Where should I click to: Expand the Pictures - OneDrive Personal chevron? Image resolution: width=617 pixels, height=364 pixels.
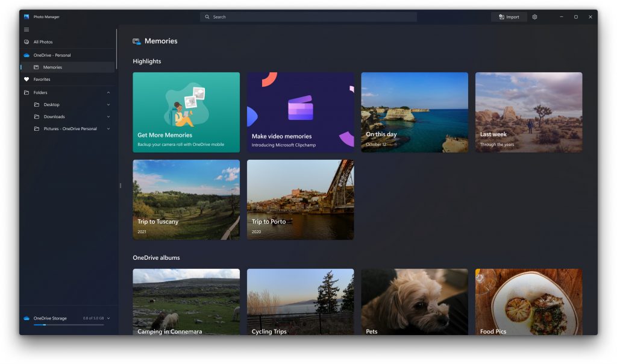108,128
